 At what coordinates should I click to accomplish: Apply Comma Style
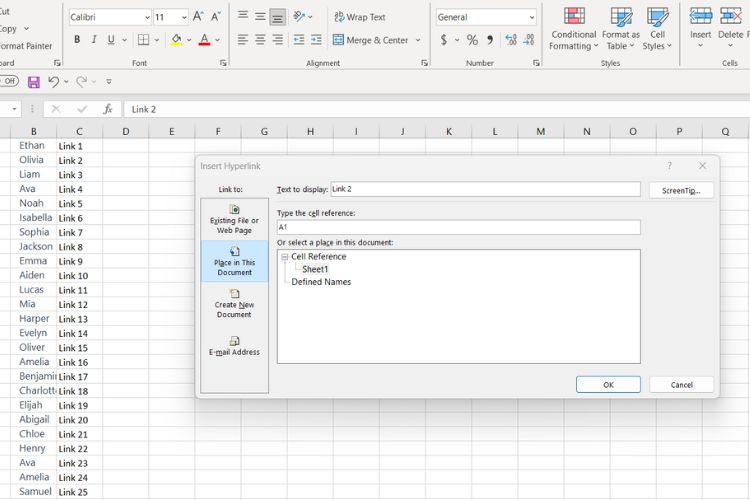coord(490,40)
